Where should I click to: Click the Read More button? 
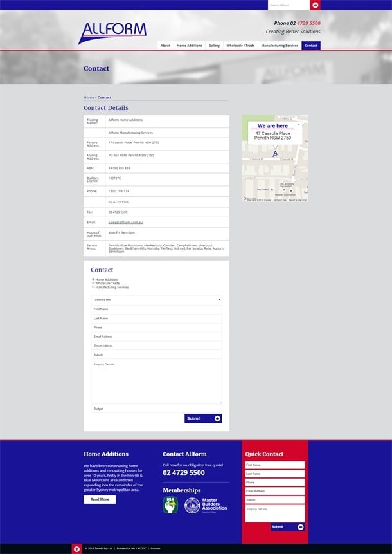(100, 499)
